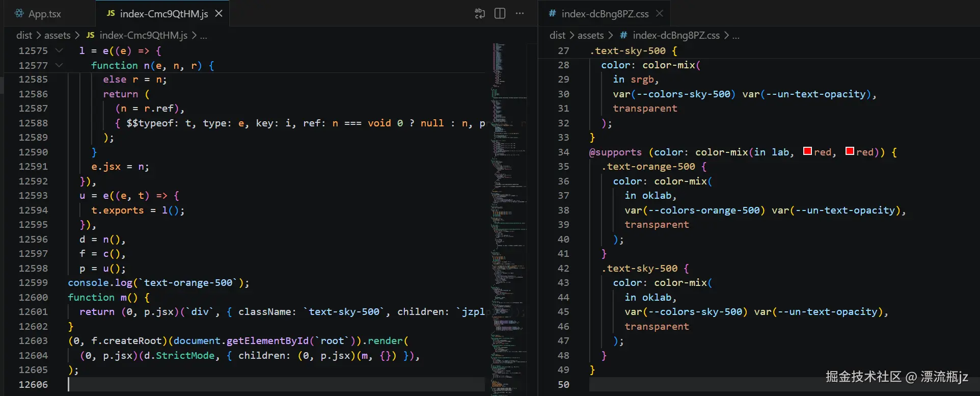Click the compare changes icon in the editor toolbar
The width and height of the screenshot is (980, 396).
[x=480, y=14]
